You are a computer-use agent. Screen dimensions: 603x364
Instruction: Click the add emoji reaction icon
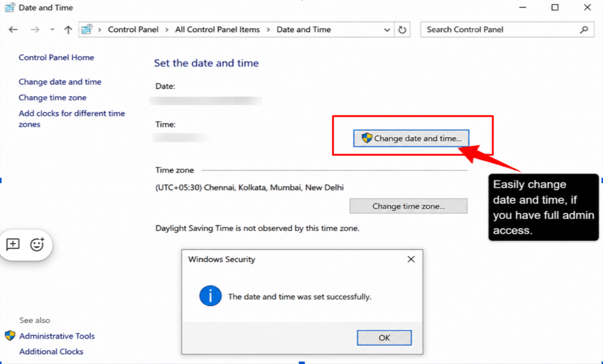coord(37,244)
